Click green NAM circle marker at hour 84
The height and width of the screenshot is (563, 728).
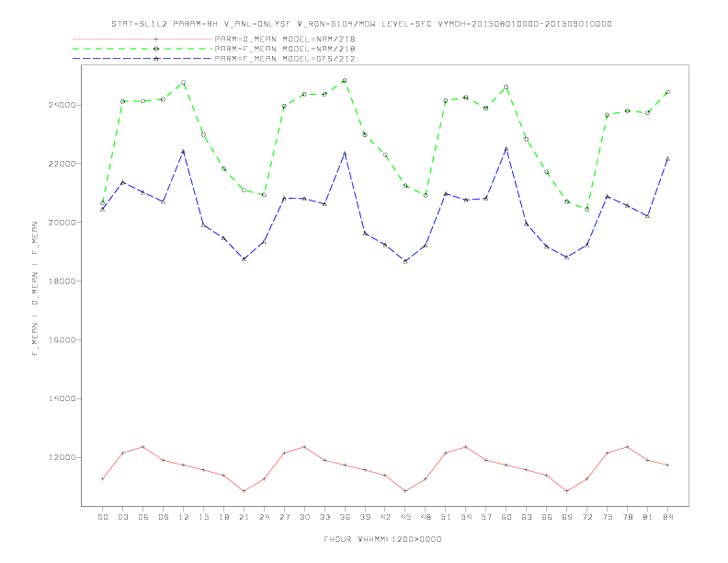tap(667, 92)
